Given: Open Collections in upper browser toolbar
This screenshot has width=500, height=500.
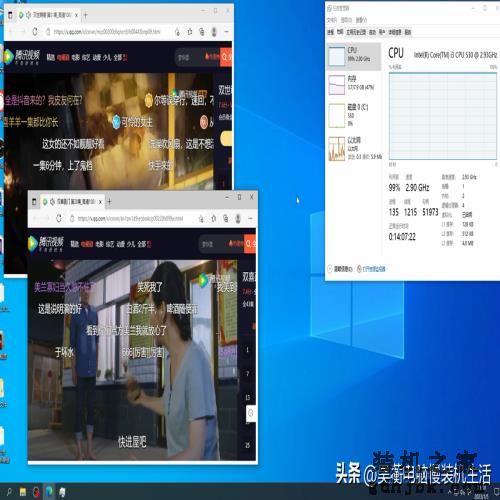Looking at the screenshot, I should click(x=202, y=32).
